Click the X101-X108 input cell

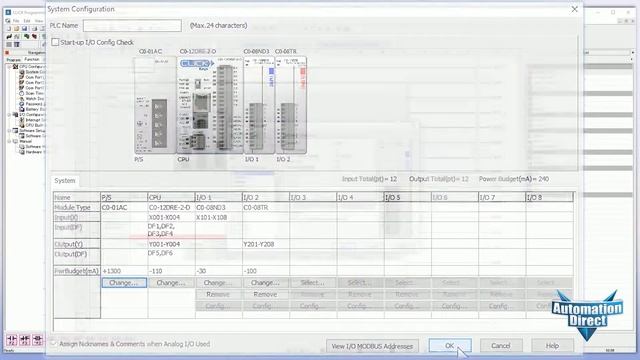pos(219,218)
